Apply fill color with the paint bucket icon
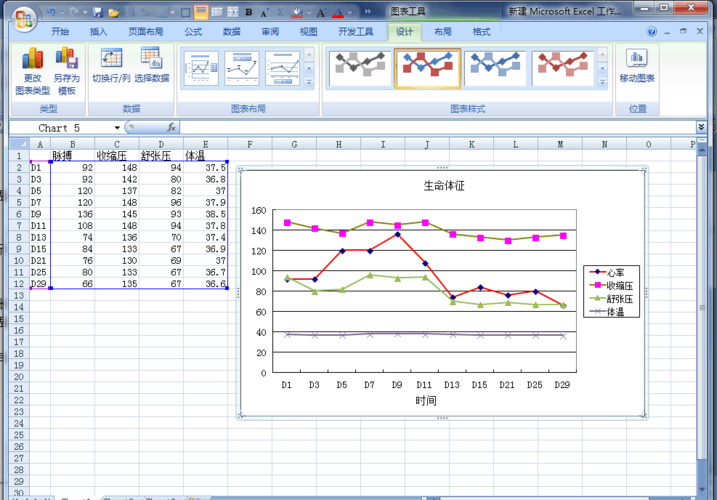The height and width of the screenshot is (500, 717). pos(297,12)
